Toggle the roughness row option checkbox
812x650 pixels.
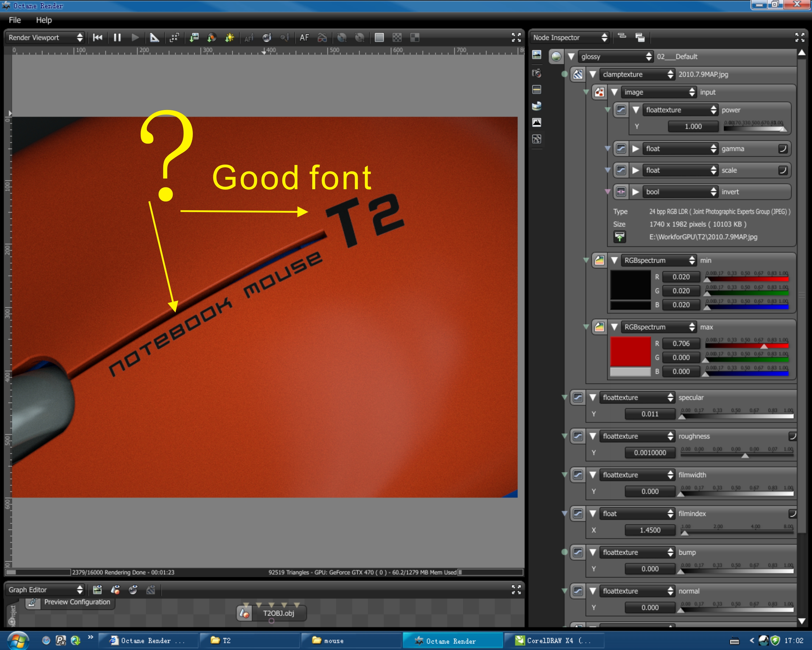pyautogui.click(x=792, y=436)
